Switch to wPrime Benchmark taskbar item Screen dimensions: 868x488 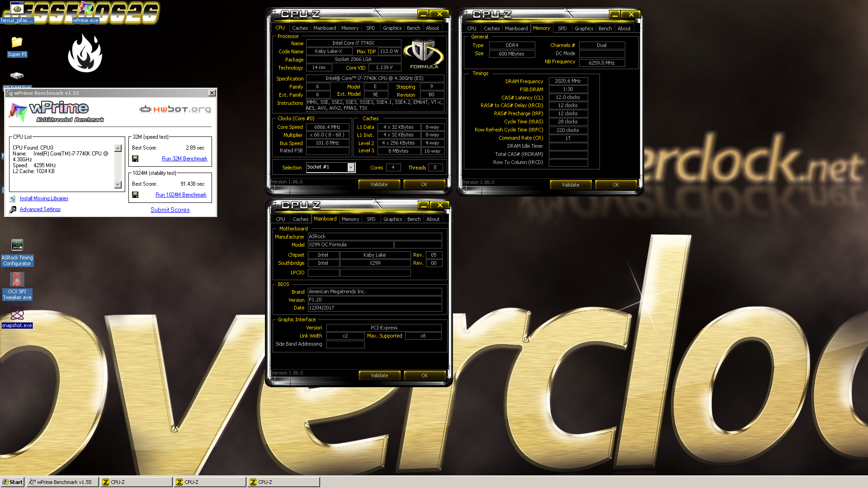(63, 482)
